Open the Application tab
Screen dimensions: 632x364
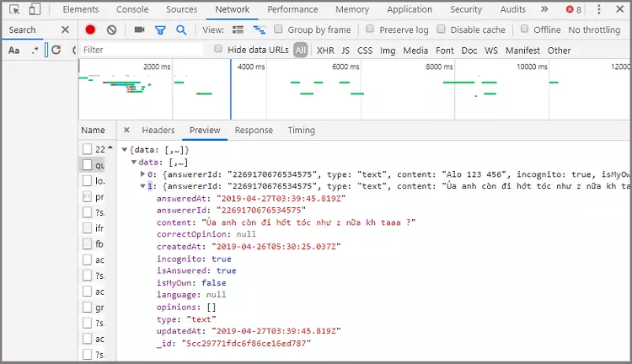click(x=410, y=9)
